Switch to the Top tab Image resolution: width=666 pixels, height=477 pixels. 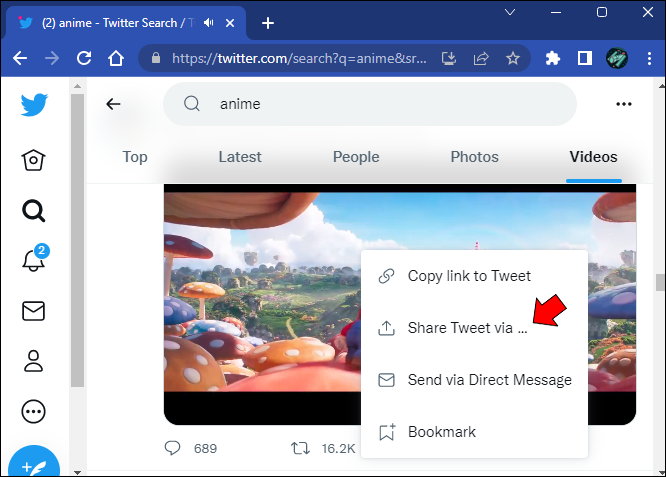pyautogui.click(x=135, y=157)
